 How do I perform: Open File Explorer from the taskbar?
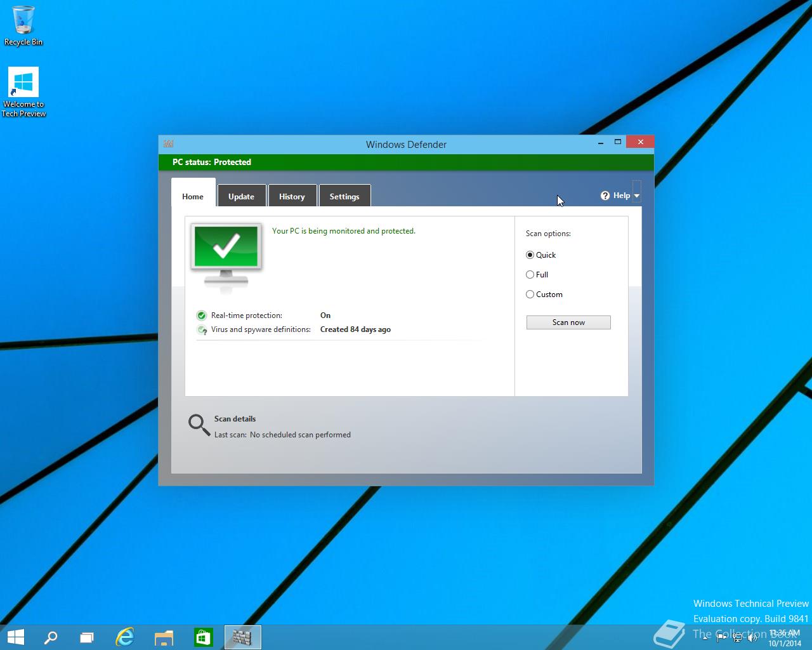[164, 637]
